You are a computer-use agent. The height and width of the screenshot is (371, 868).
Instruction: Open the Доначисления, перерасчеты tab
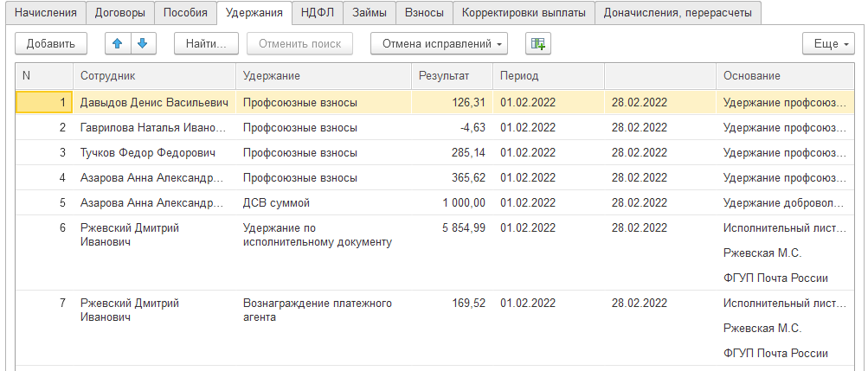click(x=678, y=13)
